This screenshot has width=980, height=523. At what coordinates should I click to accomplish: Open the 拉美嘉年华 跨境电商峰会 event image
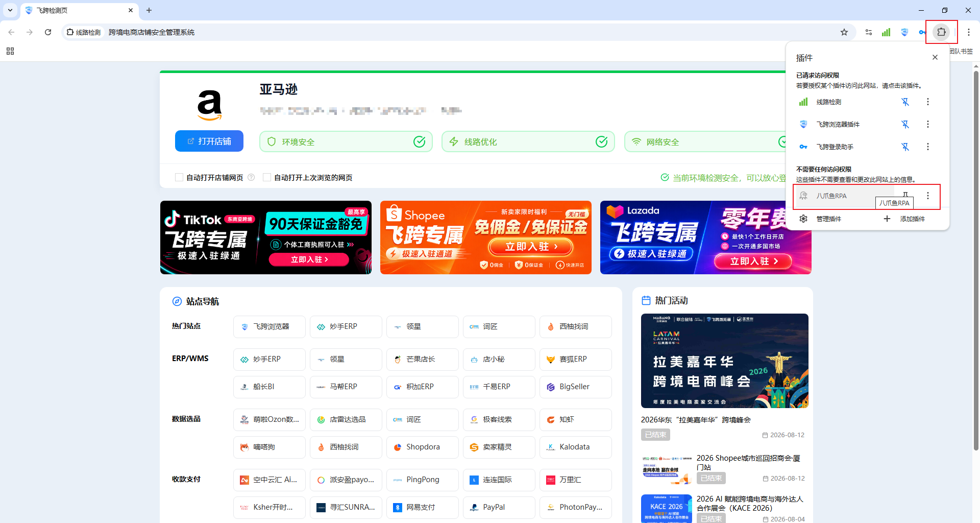pos(725,361)
